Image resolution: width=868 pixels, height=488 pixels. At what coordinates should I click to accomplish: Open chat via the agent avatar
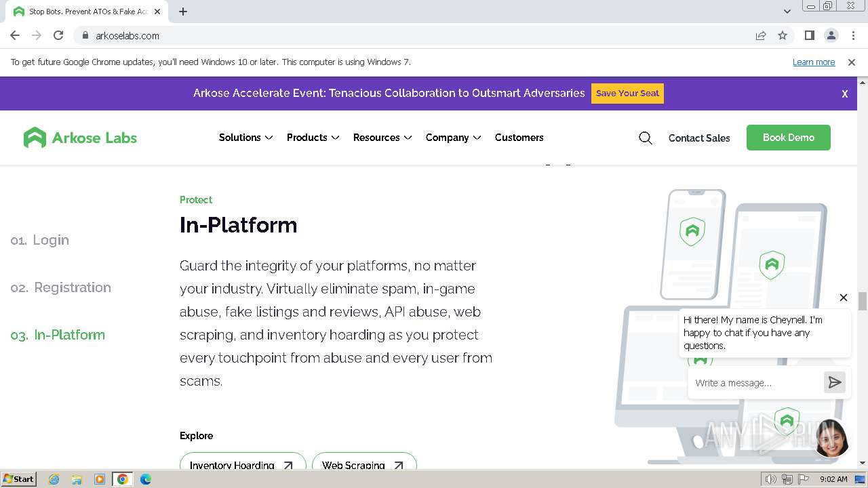[x=831, y=438]
